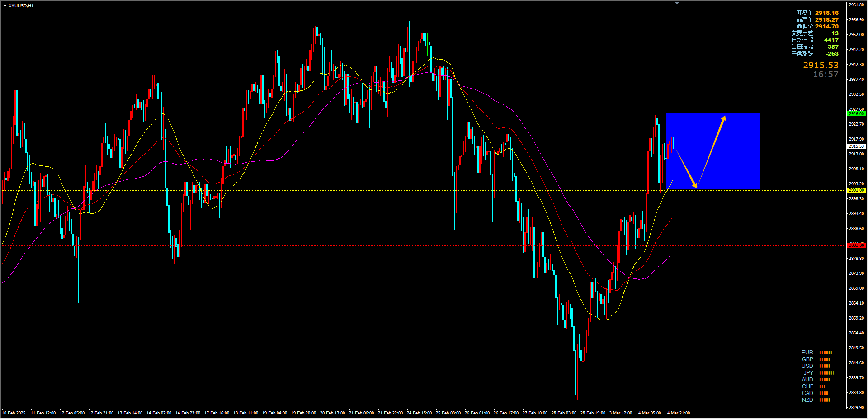Screen dimensions: 868x419
Task: Click the 日均波幅 value 4417
Action: [831, 40]
